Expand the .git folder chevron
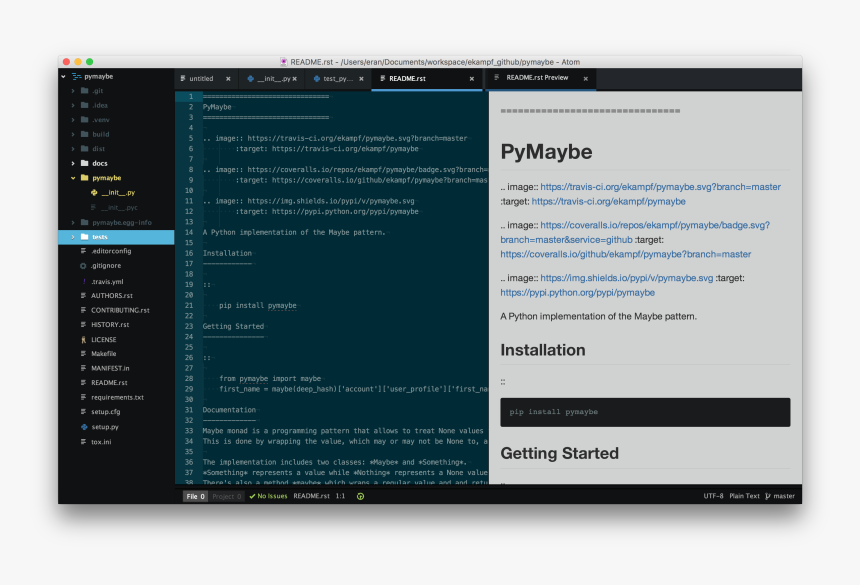The width and height of the screenshot is (860, 585). 73,91
